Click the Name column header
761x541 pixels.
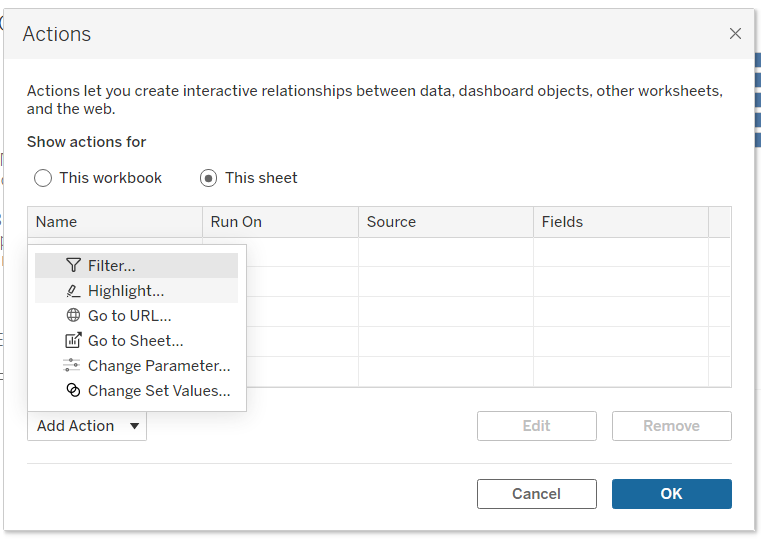pos(57,222)
